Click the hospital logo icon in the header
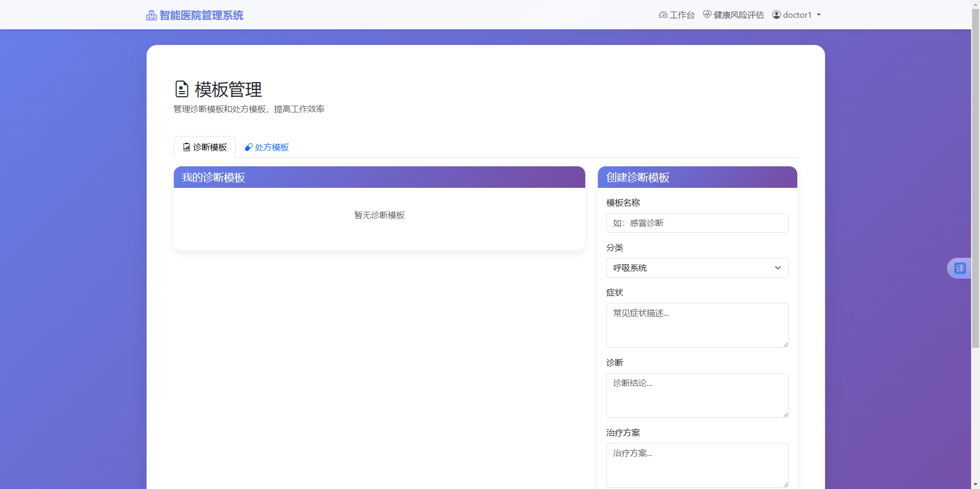Screen dimensions: 980x489 click(x=151, y=15)
